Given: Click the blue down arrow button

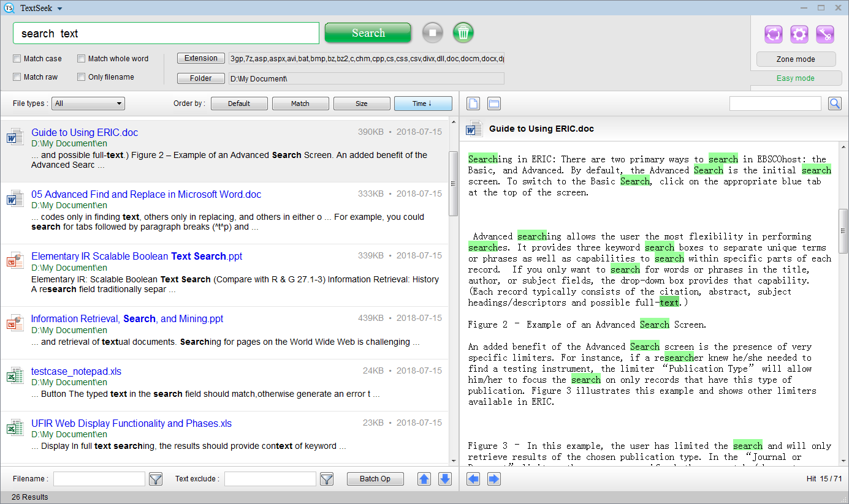Looking at the screenshot, I should (445, 479).
